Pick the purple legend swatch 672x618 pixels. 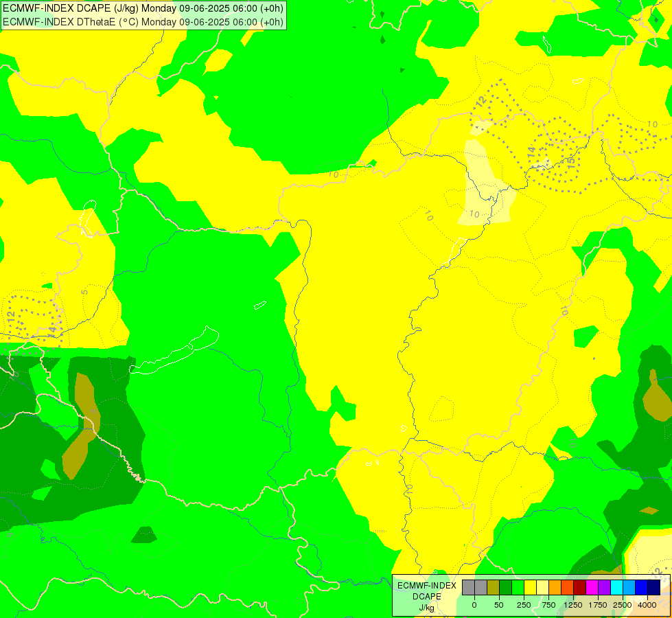(x=604, y=588)
